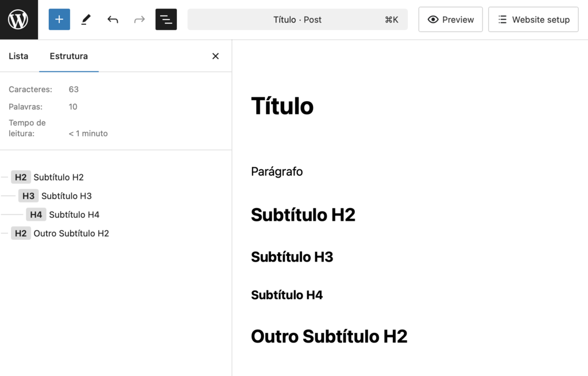Select the Preview eye icon
Image resolution: width=588 pixels, height=376 pixels.
pyautogui.click(x=450, y=19)
